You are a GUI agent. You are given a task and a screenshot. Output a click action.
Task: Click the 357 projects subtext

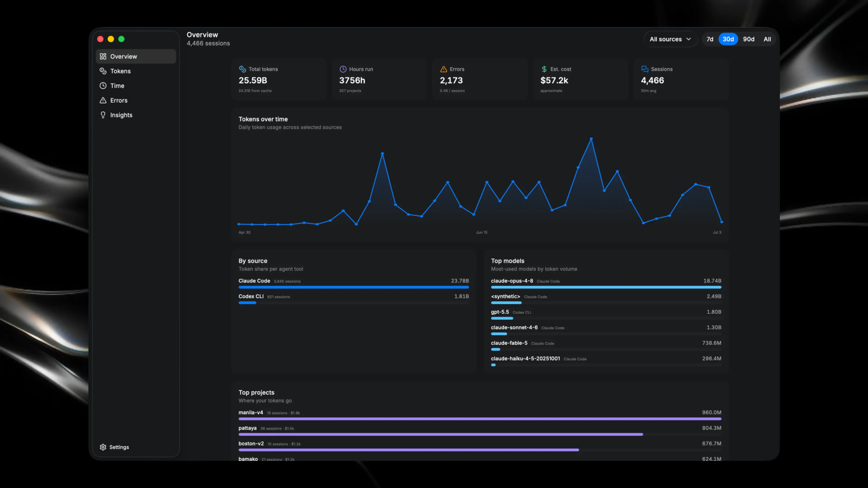coord(350,91)
